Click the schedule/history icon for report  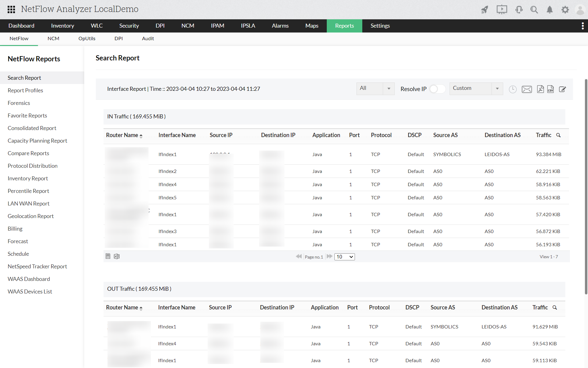[x=513, y=89]
